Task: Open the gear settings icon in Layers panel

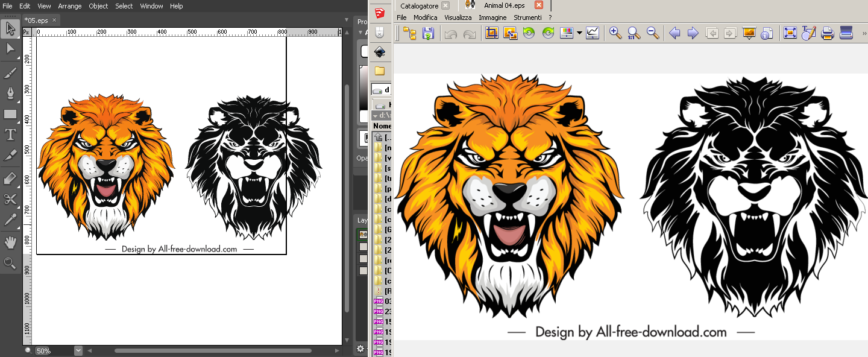Action: point(360,349)
